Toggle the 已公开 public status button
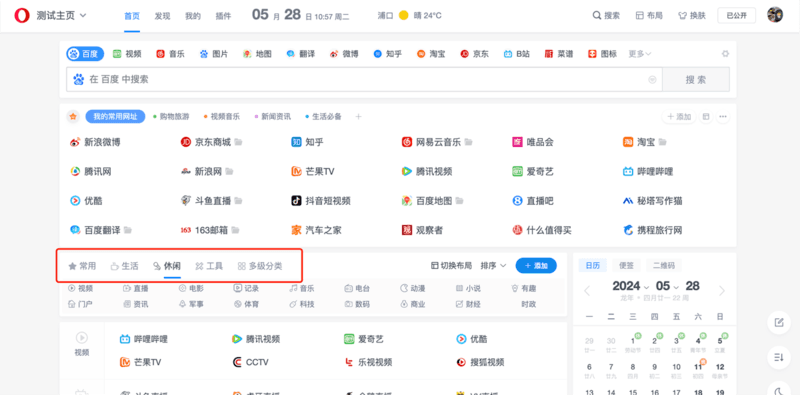The height and width of the screenshot is (395, 800). 736,16
